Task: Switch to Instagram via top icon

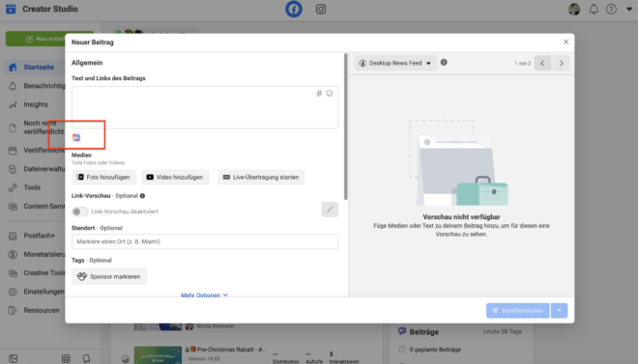Action: 321,9
